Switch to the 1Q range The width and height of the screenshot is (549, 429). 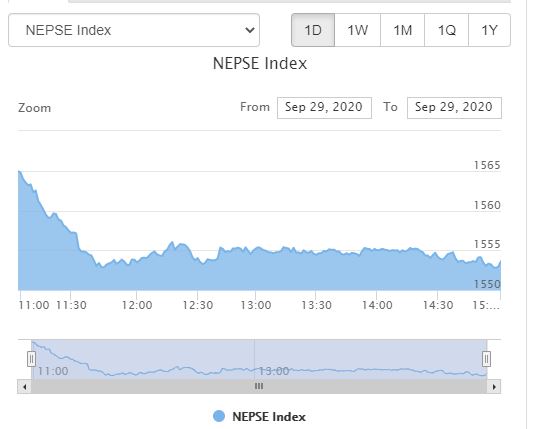446,30
